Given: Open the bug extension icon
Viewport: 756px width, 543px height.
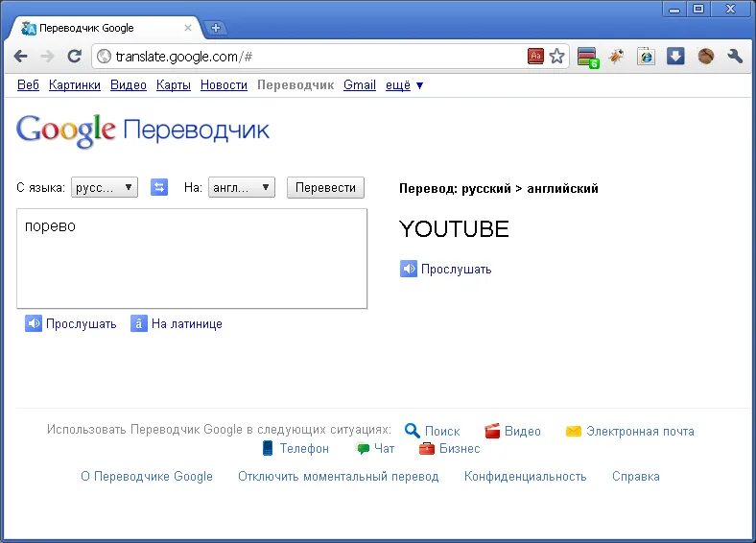Looking at the screenshot, I should point(616,57).
